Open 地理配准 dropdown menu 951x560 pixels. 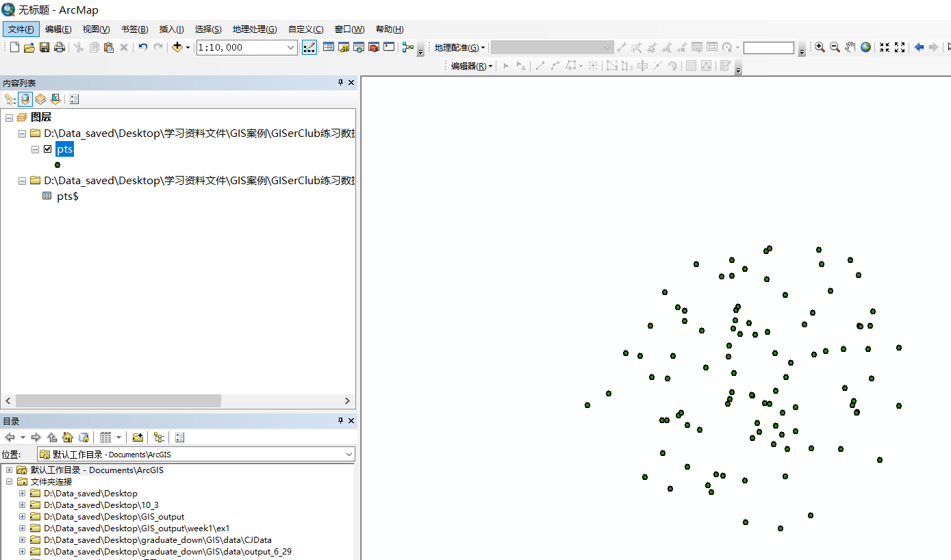click(x=459, y=47)
